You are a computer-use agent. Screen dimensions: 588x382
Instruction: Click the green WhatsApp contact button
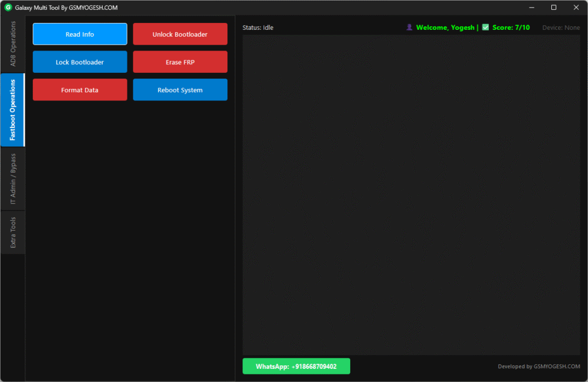(296, 367)
